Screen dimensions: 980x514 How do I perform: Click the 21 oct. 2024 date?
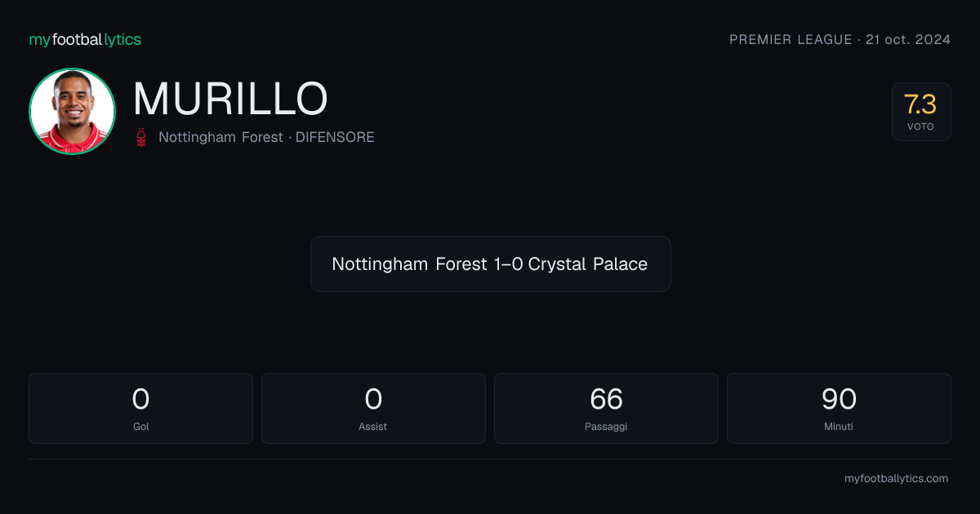pyautogui.click(x=907, y=39)
